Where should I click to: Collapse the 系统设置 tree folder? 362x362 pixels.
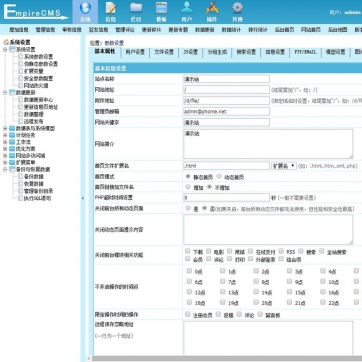(5, 49)
